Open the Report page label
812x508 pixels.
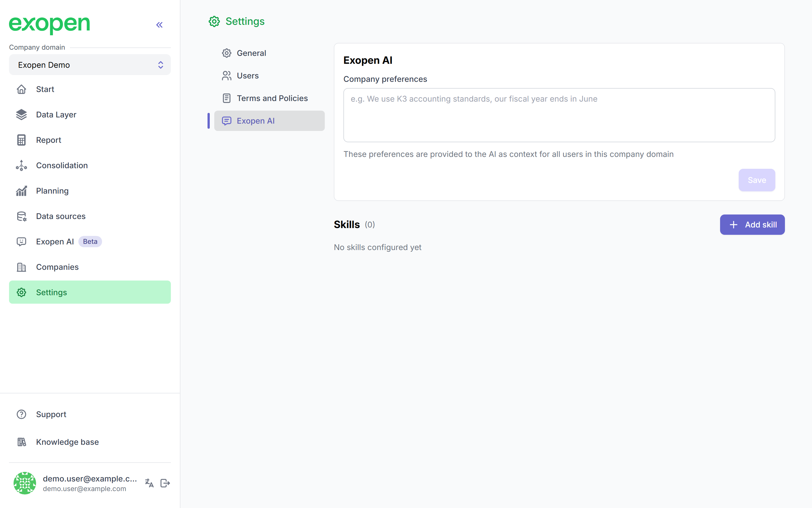(49, 140)
